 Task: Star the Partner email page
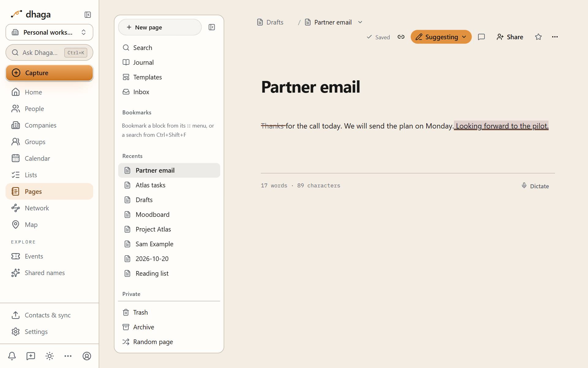click(x=538, y=37)
